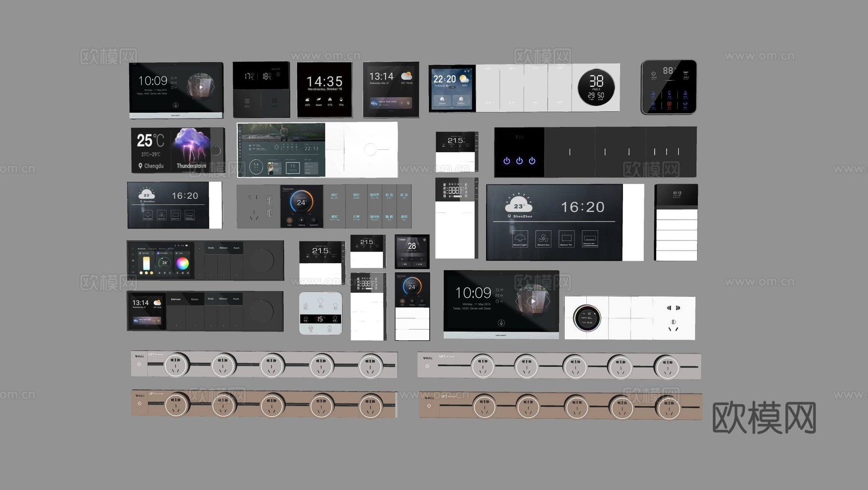Select the left scene tile on the 22:20 panel
The image size is (868, 490).
pyautogui.click(x=442, y=100)
